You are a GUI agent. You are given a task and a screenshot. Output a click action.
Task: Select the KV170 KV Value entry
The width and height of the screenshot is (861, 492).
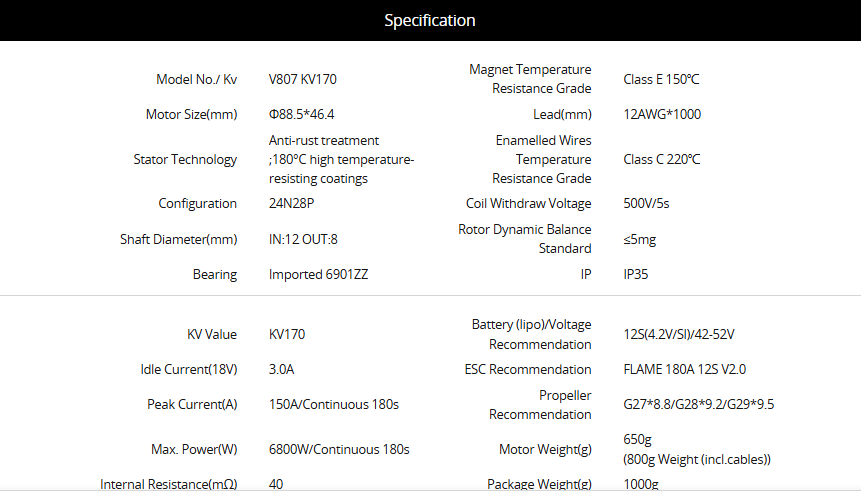coord(287,334)
